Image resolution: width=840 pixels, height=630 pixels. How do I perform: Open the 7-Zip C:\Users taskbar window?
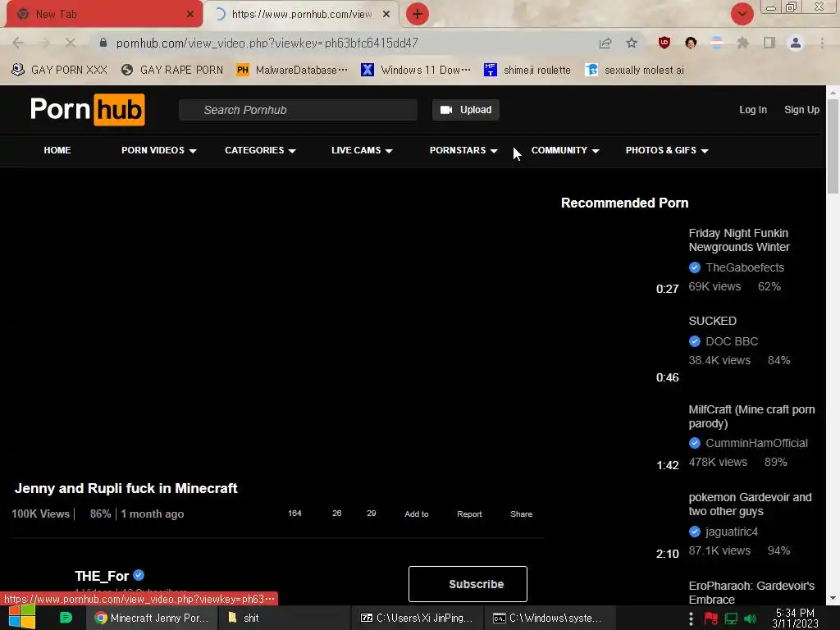click(x=417, y=618)
